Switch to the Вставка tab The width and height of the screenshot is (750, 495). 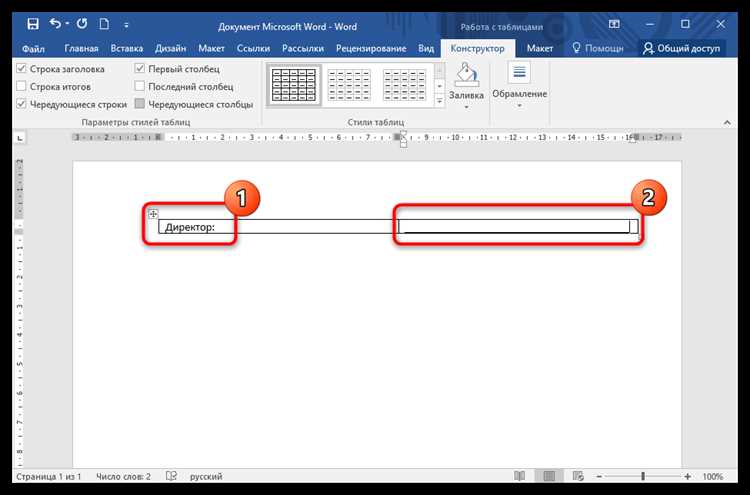(x=127, y=49)
